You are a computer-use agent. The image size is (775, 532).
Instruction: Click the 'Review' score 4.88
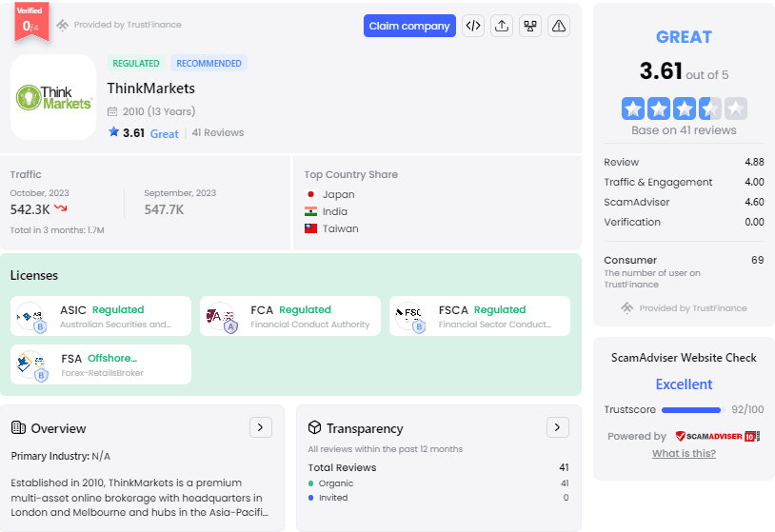pyautogui.click(x=754, y=162)
